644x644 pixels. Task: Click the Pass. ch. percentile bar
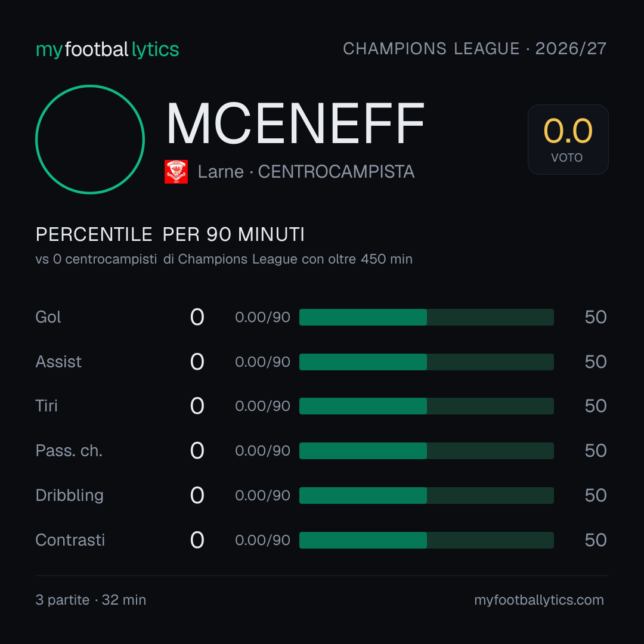coord(426,451)
